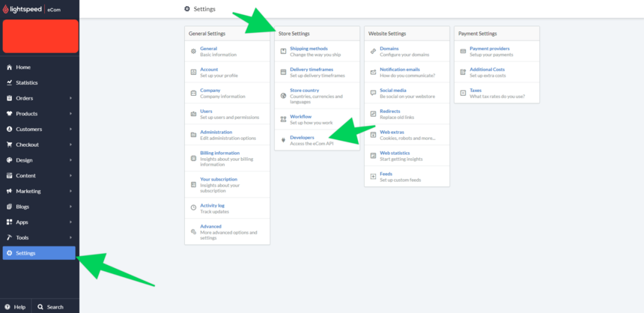
Task: Open Marketing in the sidebar menu
Action: click(28, 191)
